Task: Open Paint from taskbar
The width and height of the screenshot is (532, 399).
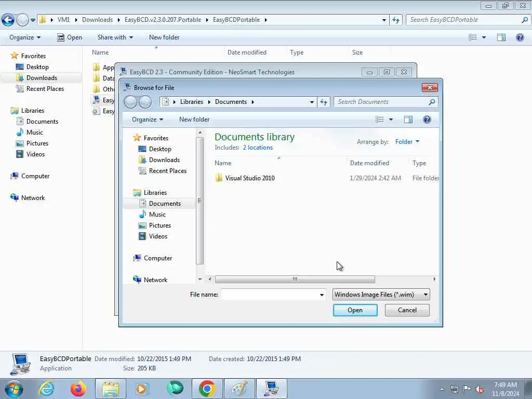Action: click(239, 389)
